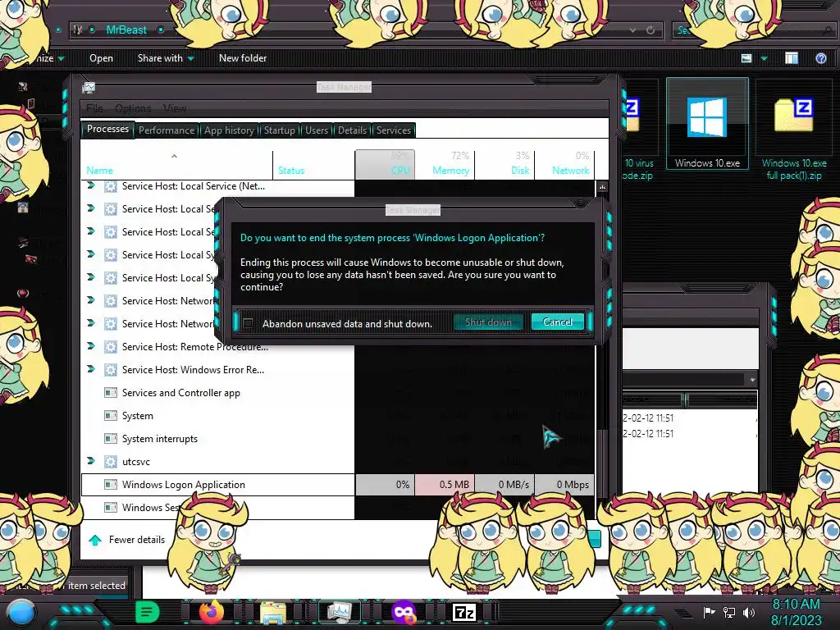This screenshot has width=840, height=630.
Task: Click gear icon of utcsvc process
Action: point(111,462)
